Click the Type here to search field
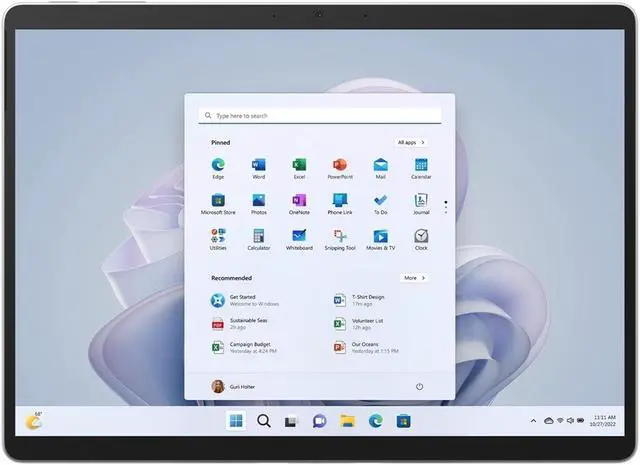640x465 pixels. [319, 116]
